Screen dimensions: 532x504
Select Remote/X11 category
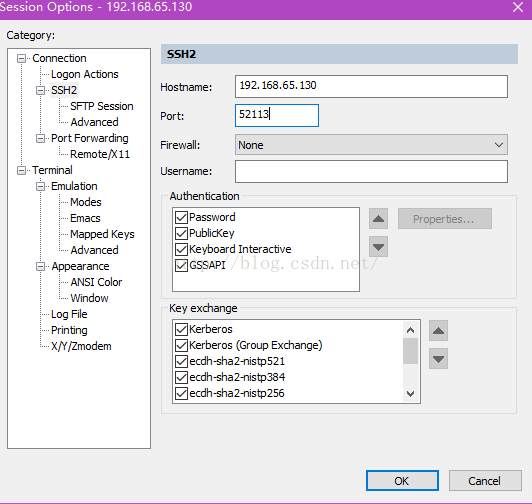point(100,154)
